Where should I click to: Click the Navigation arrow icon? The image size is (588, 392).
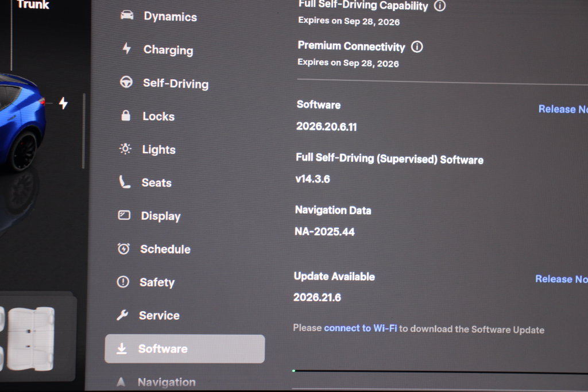click(121, 382)
